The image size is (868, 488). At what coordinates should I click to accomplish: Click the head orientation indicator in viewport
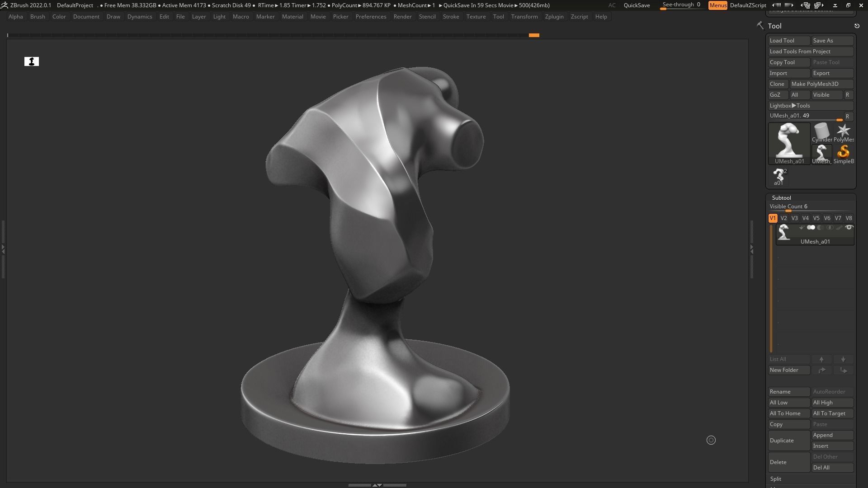tap(32, 61)
